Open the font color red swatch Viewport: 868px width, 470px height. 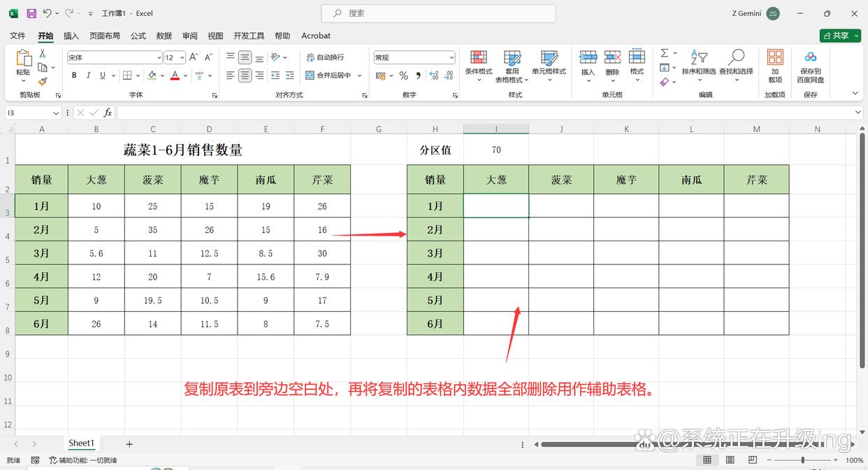click(x=175, y=76)
